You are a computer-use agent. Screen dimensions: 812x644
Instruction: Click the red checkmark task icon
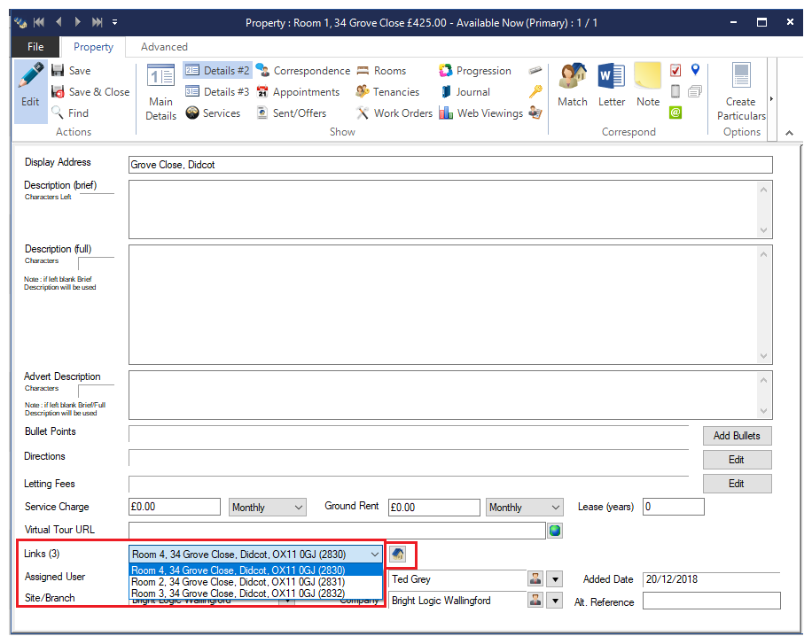675,70
